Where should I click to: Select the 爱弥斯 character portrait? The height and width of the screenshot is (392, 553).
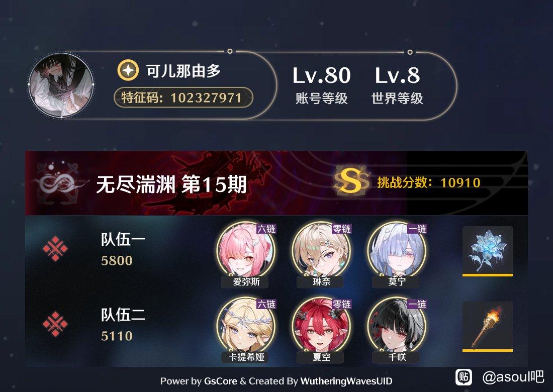[x=246, y=254]
